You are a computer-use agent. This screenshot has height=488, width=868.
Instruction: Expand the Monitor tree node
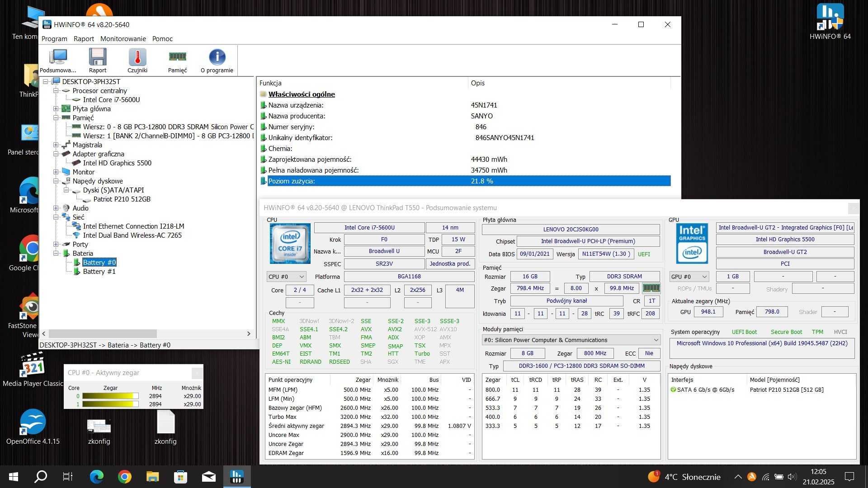(56, 172)
